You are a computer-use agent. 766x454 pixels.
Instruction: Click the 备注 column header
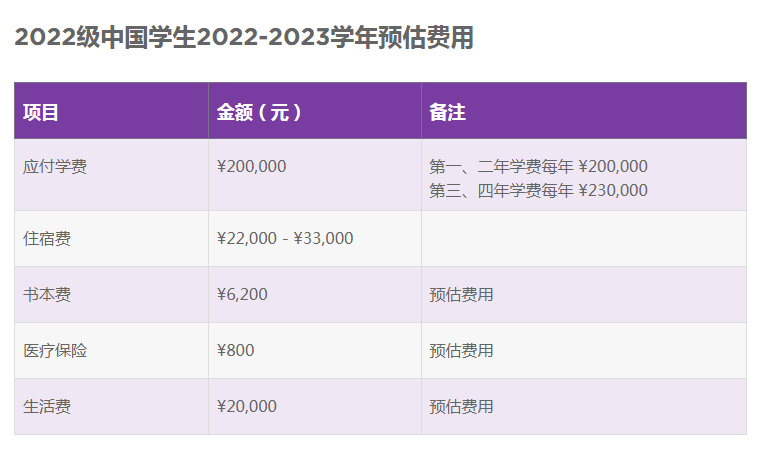point(447,112)
